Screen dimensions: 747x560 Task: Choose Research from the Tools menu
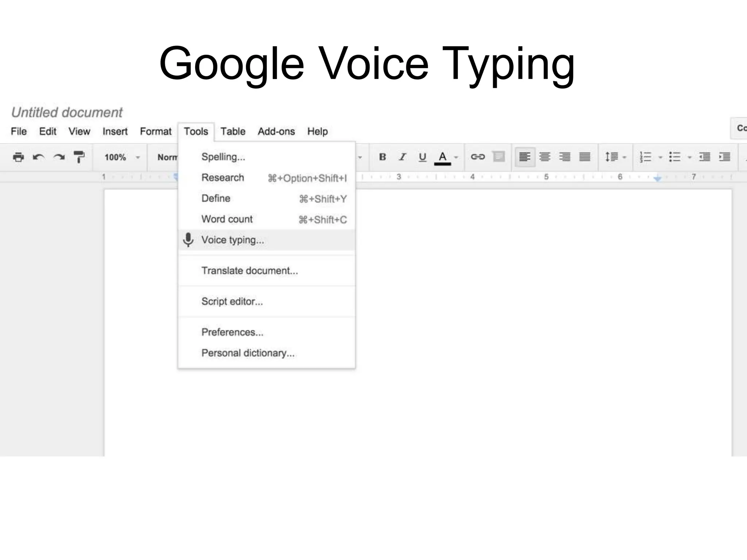click(x=267, y=178)
